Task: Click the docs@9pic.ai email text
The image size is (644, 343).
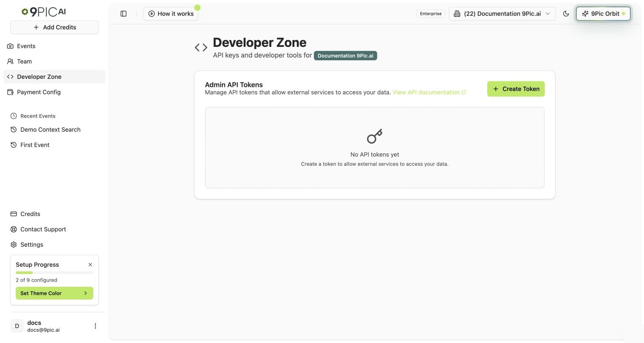Action: point(43,330)
